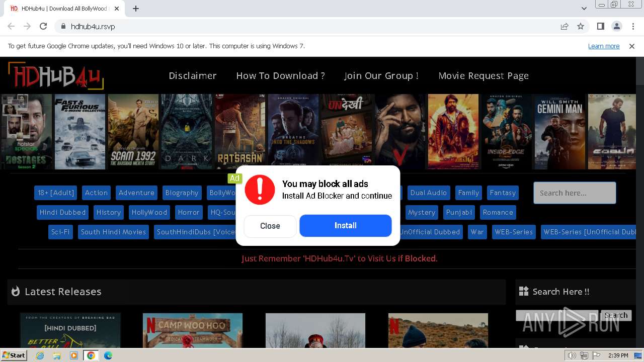
Task: Click the padlock site info icon
Action: [63, 26]
